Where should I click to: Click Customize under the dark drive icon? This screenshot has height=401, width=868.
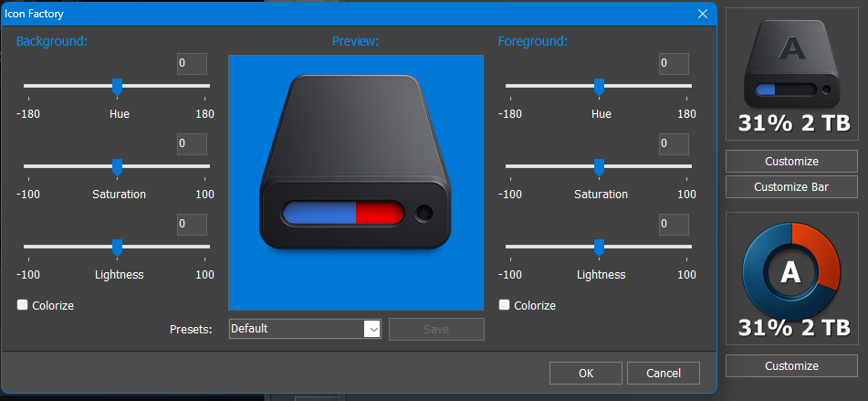tap(791, 161)
